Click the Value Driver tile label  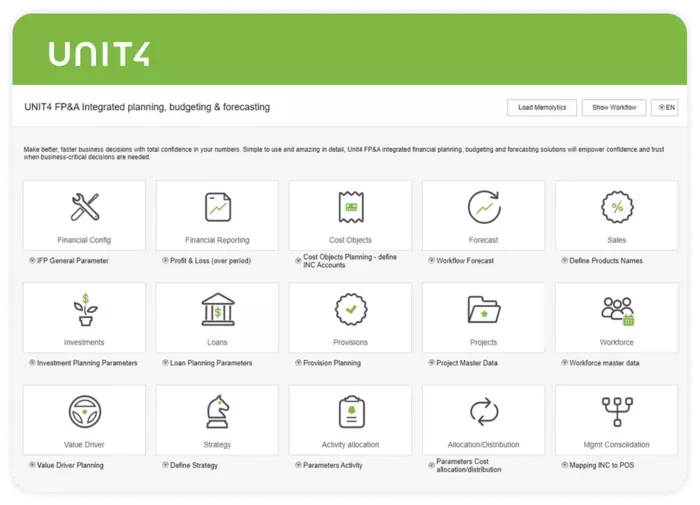point(84,445)
